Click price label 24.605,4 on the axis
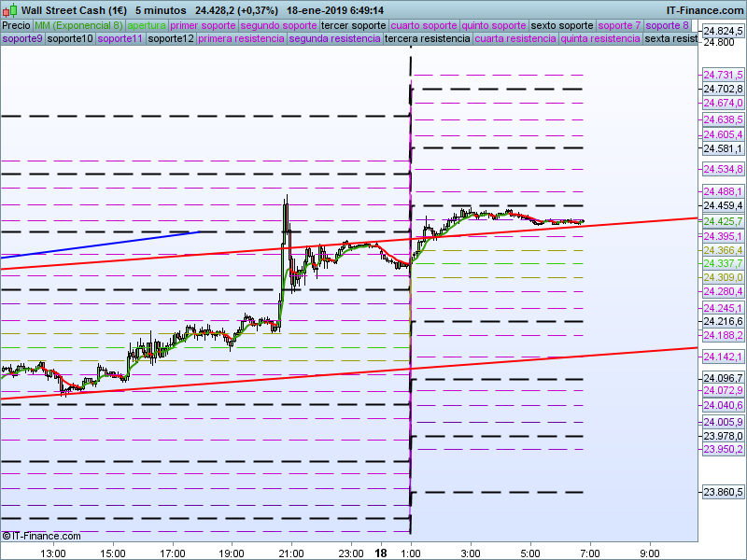The image size is (747, 560). [723, 134]
